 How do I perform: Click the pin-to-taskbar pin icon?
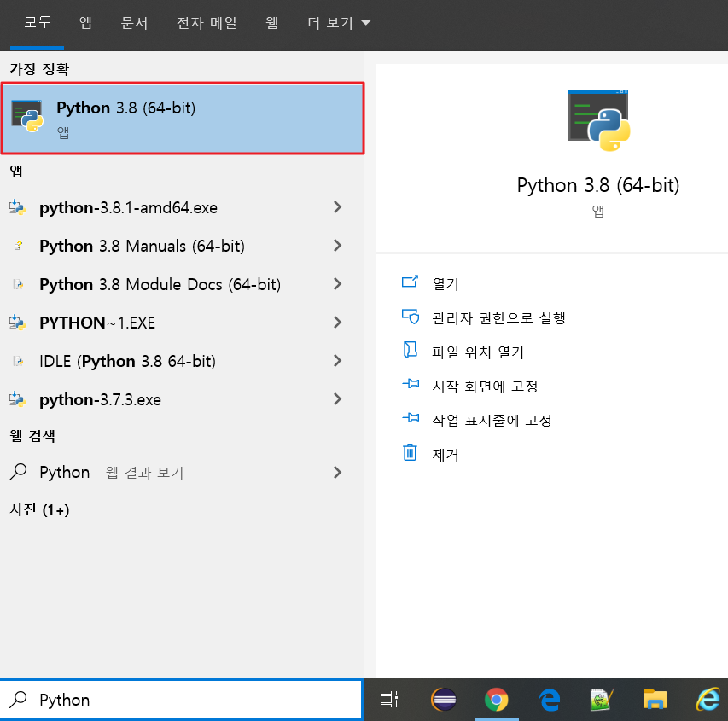pos(411,418)
